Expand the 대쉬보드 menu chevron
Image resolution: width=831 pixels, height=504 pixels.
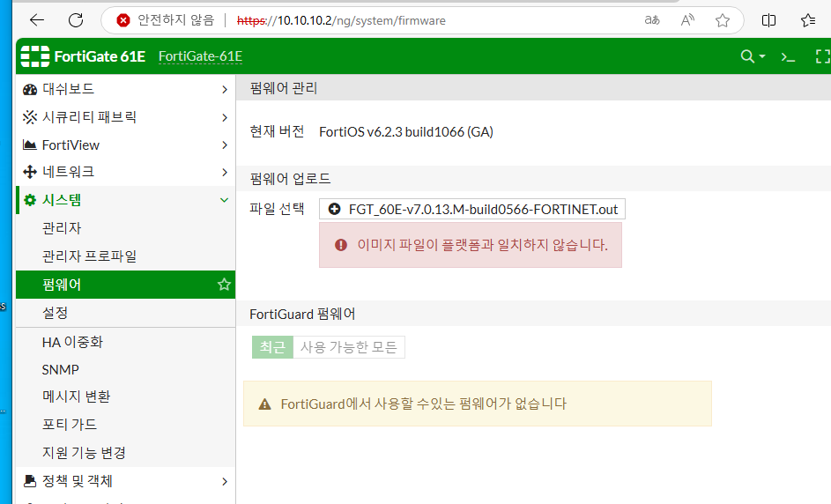pos(225,90)
